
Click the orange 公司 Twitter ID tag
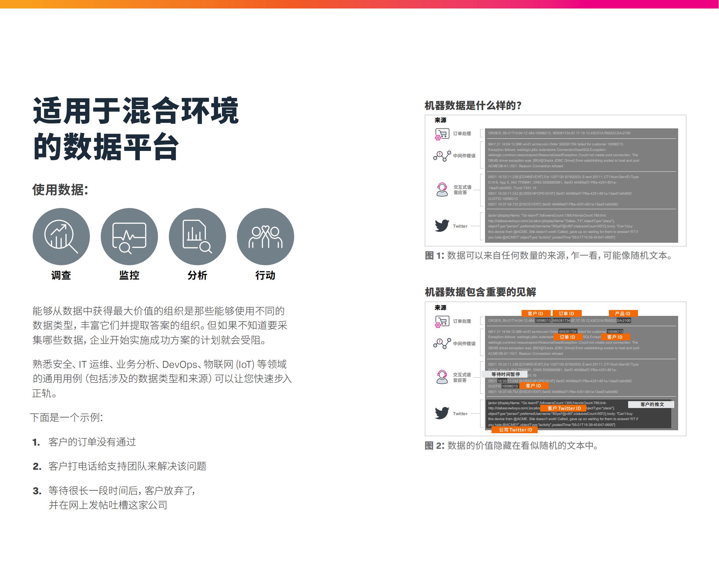point(515,430)
